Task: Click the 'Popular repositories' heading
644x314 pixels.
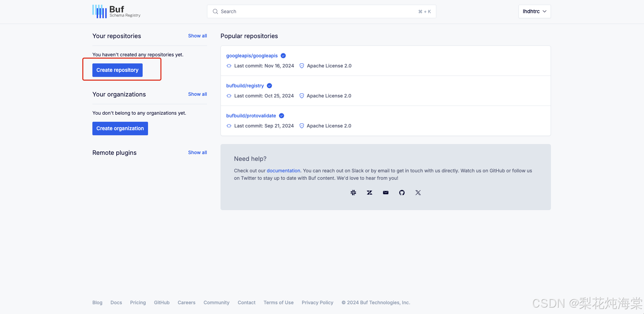Action: pos(249,36)
